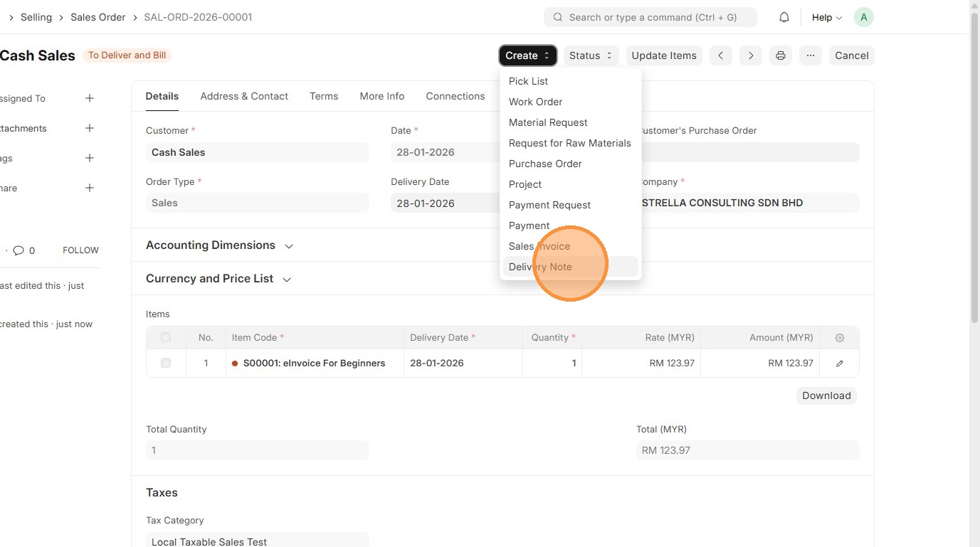Open the notifications bell
Viewport: 980px width, 547px height.
point(784,17)
